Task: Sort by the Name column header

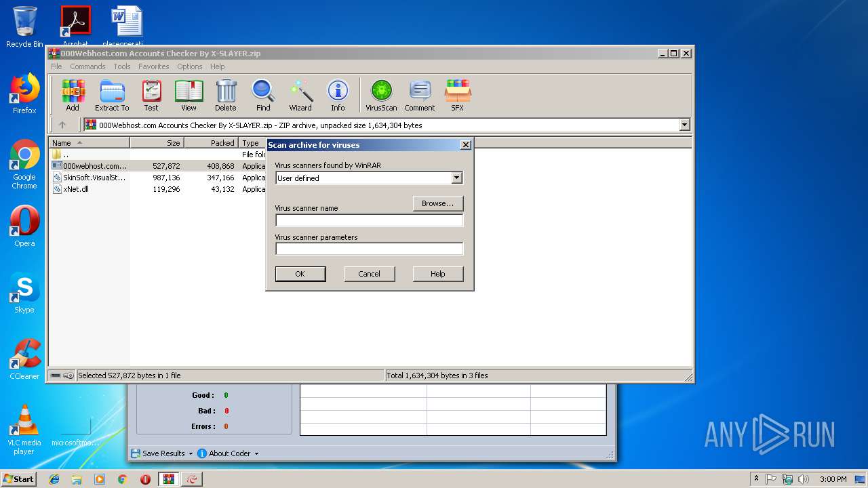Action: tap(90, 143)
